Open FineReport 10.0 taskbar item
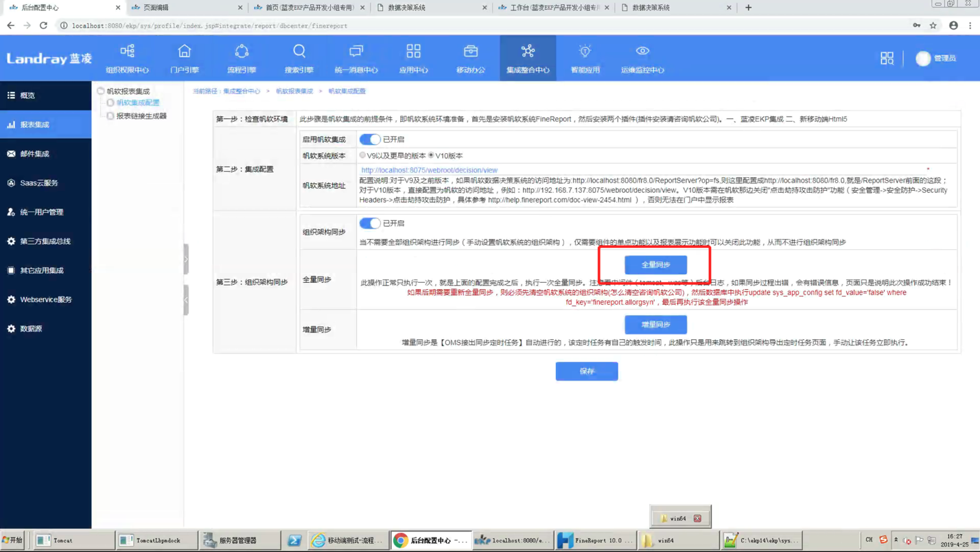 [596, 540]
